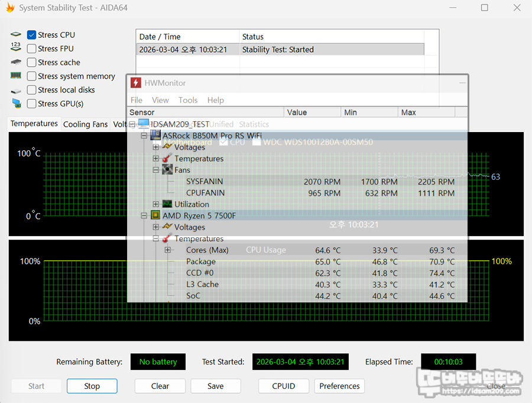This screenshot has width=532, height=403.
Task: Expand the motherboard Voltages node
Action: (155, 147)
